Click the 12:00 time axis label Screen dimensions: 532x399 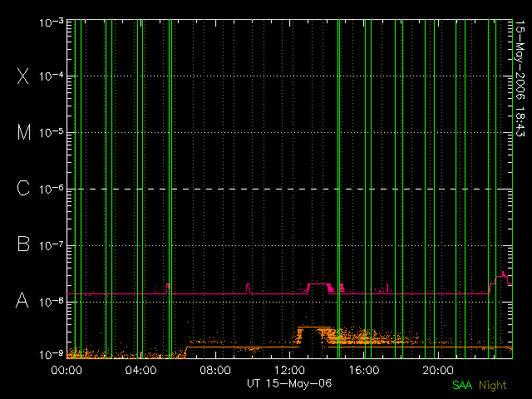(289, 370)
